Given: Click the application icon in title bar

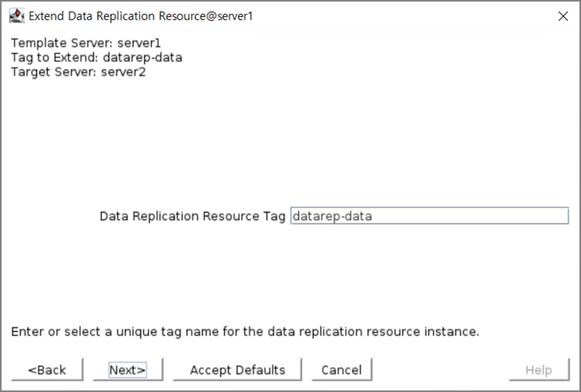Looking at the screenshot, I should [x=17, y=16].
